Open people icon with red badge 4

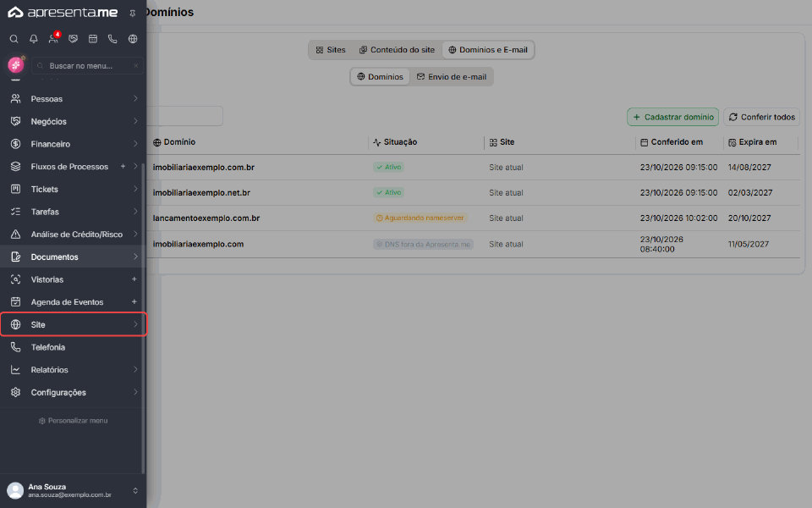53,38
